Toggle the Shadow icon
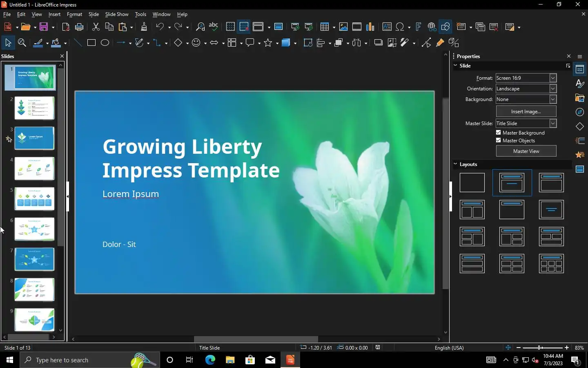The width and height of the screenshot is (588, 368). [x=378, y=43]
